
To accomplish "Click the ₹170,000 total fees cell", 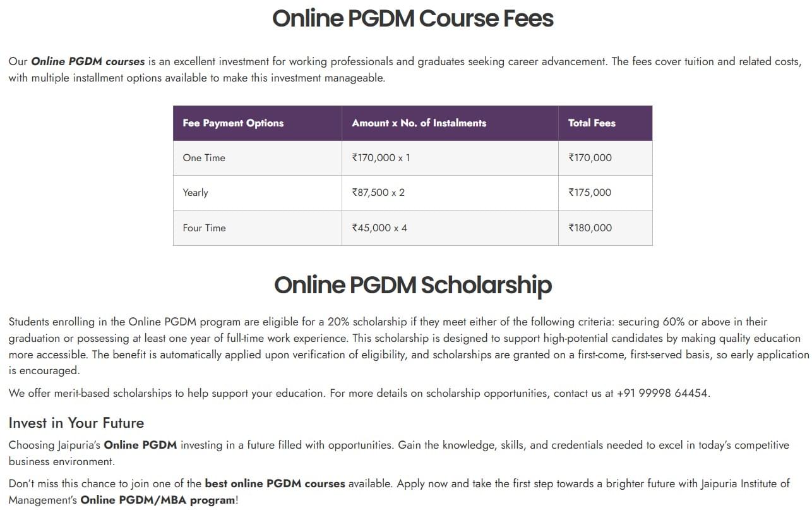I will (590, 158).
